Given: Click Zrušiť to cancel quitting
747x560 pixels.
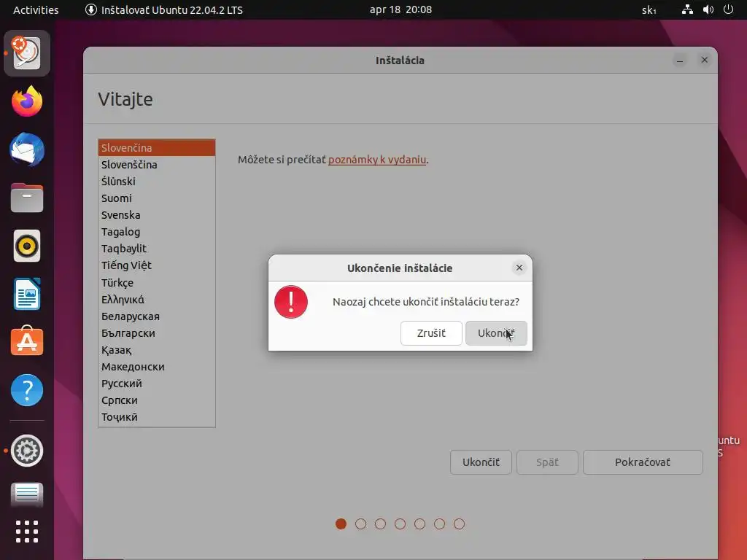Looking at the screenshot, I should coord(431,332).
